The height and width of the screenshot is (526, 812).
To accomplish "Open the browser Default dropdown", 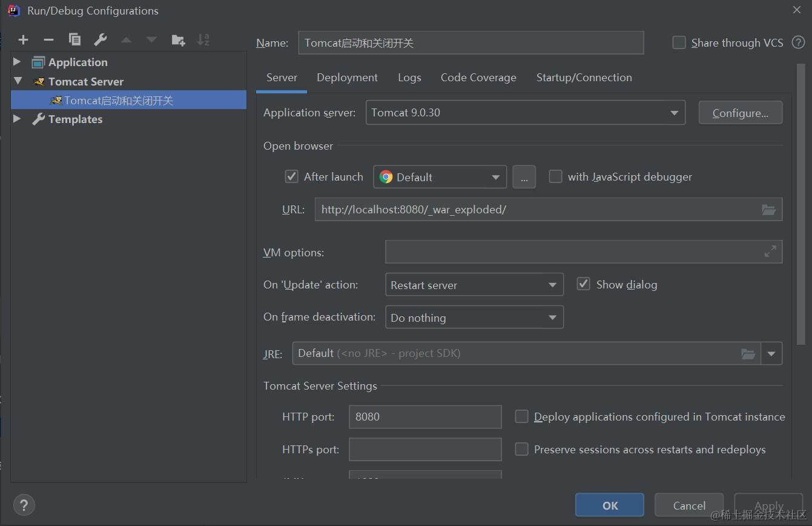I will (x=440, y=177).
